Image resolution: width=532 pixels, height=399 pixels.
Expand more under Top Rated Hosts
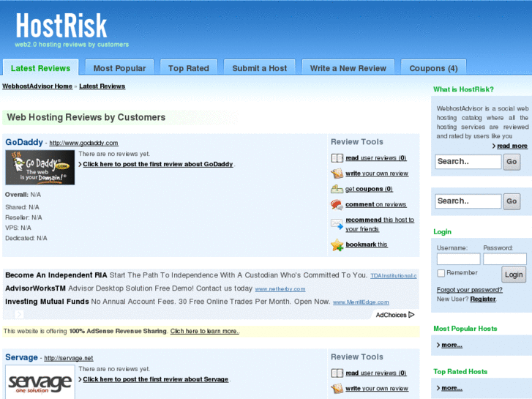point(452,388)
